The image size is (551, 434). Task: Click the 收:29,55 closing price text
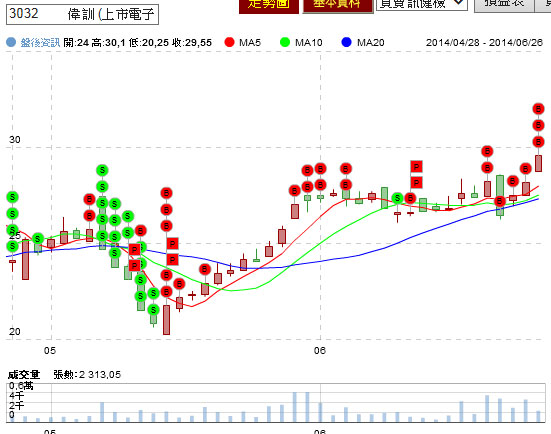[x=192, y=43]
